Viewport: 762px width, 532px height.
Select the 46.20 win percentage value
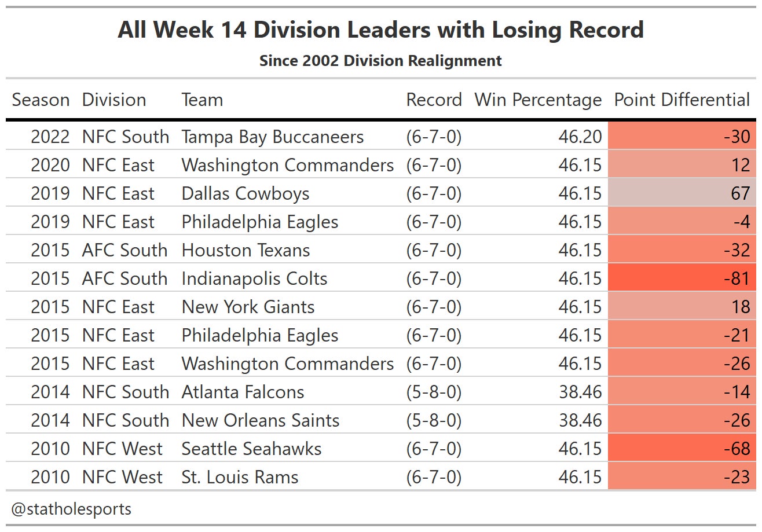pyautogui.click(x=580, y=137)
